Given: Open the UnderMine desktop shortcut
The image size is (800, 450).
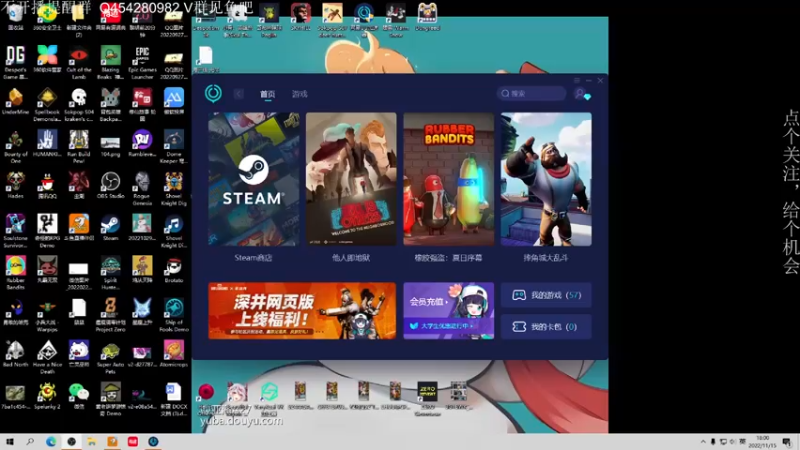Looking at the screenshot, I should (x=16, y=102).
